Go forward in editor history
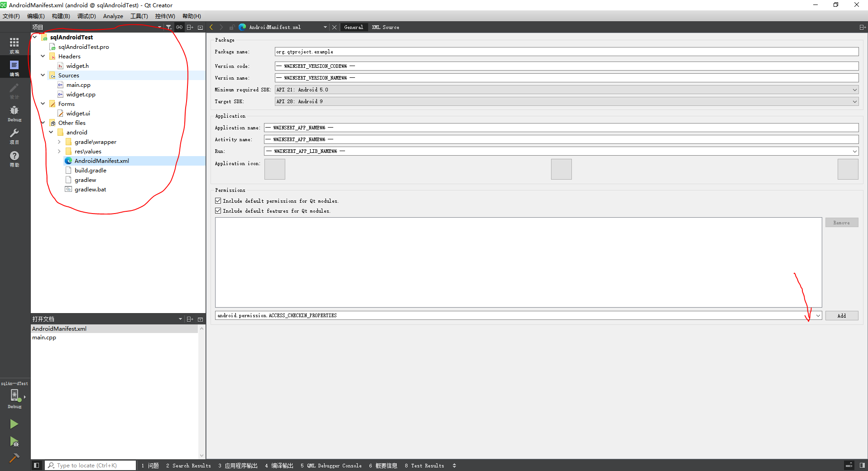This screenshot has width=868, height=471. 221,27
